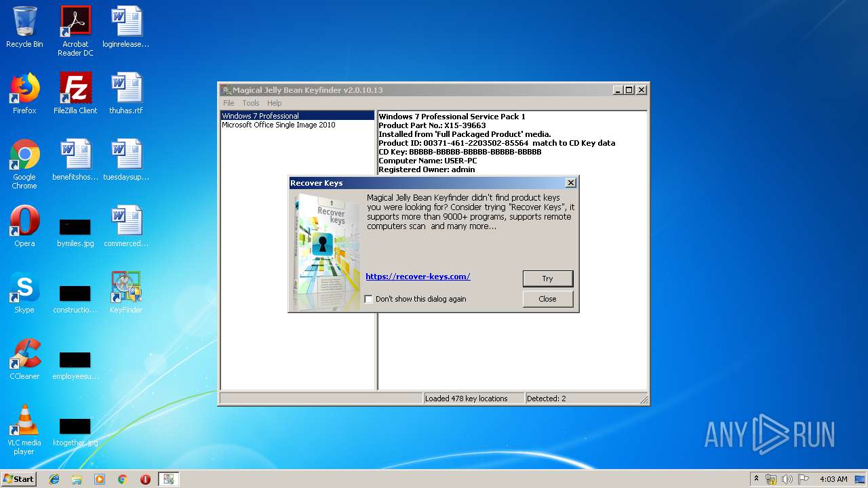Open Windows Media Player taskbar icon
This screenshot has width=868, height=488.
(100, 479)
